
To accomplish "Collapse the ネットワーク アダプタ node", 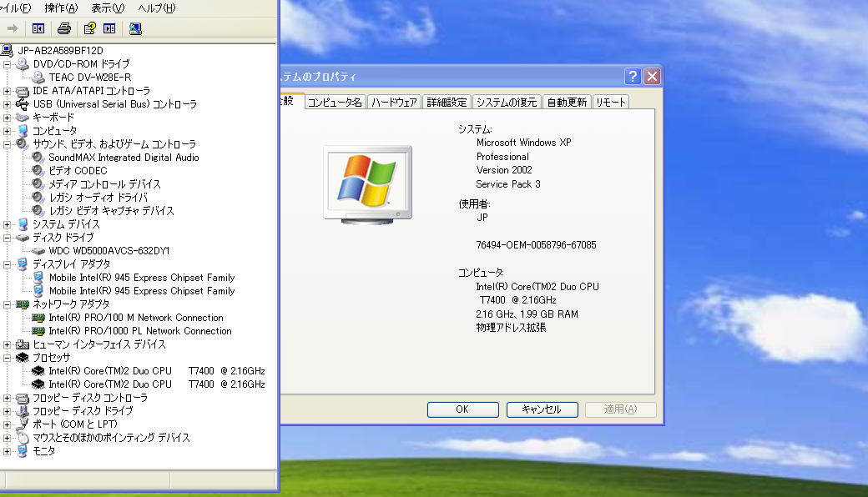I will click(x=7, y=304).
